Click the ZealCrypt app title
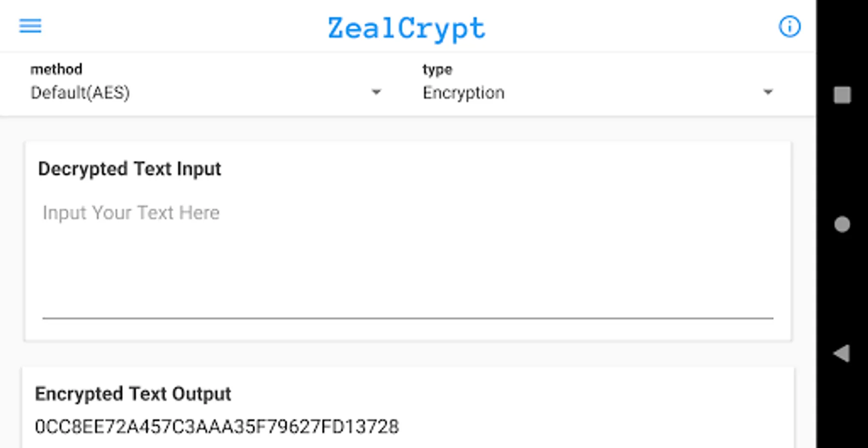 pyautogui.click(x=406, y=28)
